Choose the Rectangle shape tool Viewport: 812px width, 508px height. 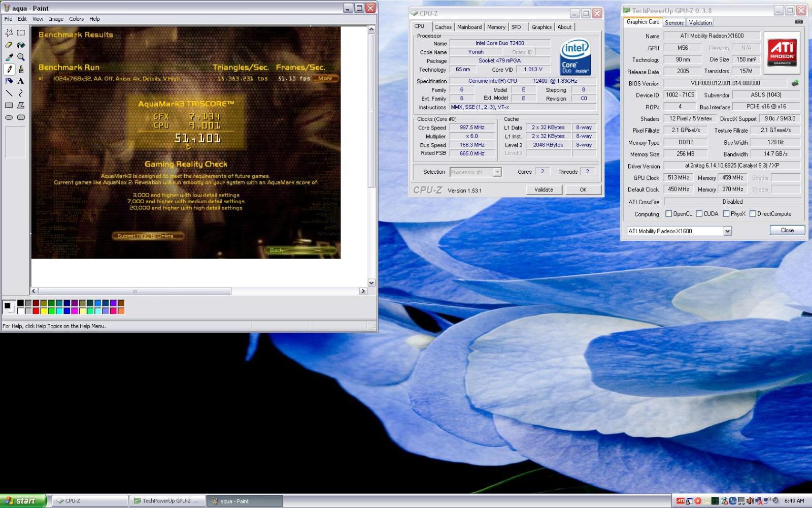(9, 105)
